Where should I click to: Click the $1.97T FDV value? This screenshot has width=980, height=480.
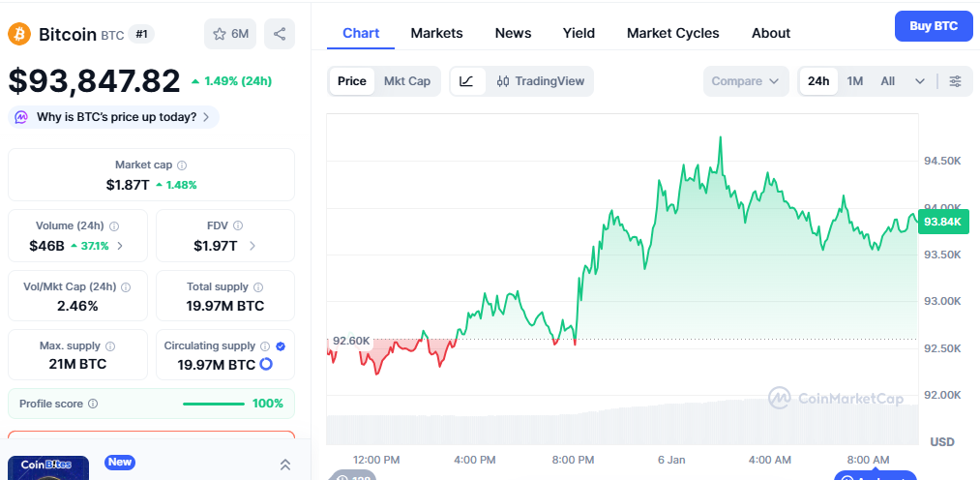pyautogui.click(x=216, y=246)
